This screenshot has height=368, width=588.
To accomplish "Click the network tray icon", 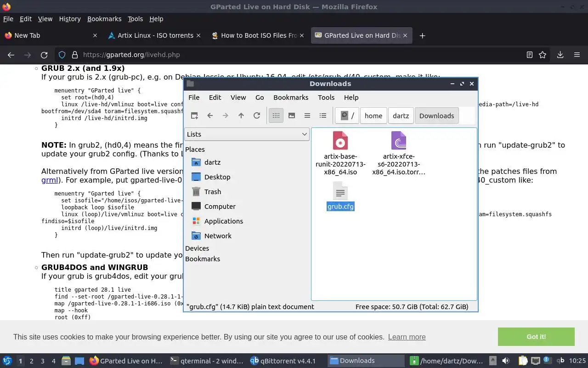I will (536, 361).
